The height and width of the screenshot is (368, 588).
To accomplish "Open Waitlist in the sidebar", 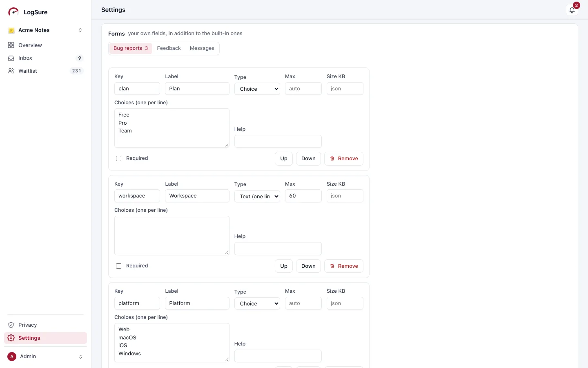I will 45,71.
